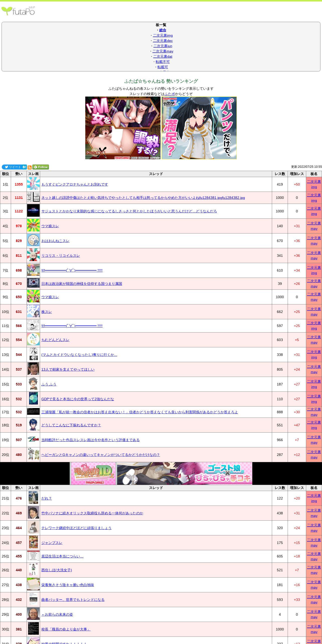Open the 総合 board link

coord(163,30)
